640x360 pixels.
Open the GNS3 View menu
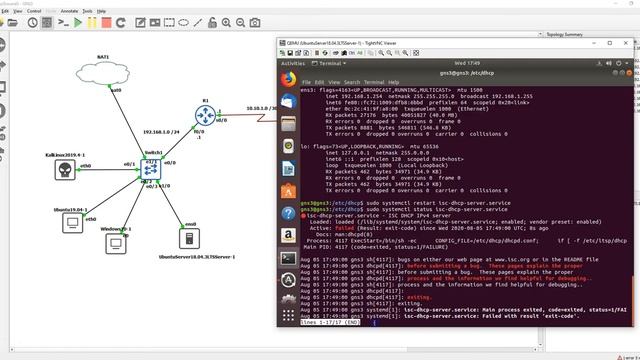pos(18,11)
